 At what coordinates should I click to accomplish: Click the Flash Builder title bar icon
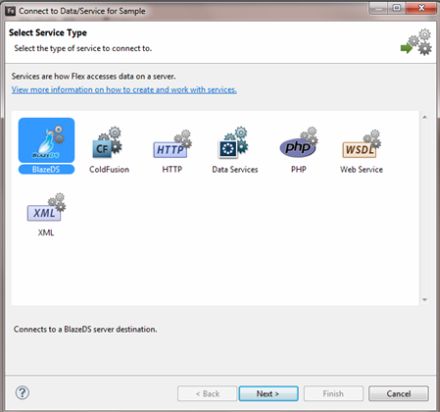pos(11,11)
